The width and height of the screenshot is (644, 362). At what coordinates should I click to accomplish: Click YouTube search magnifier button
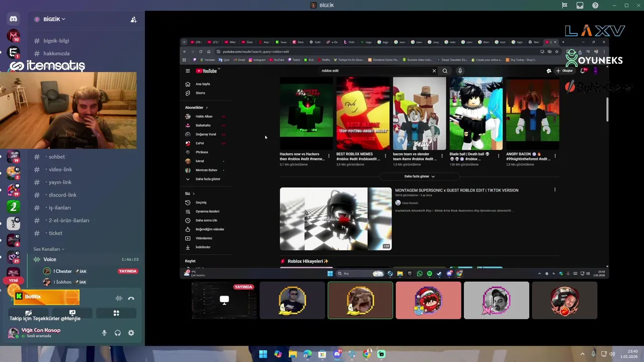[445, 71]
